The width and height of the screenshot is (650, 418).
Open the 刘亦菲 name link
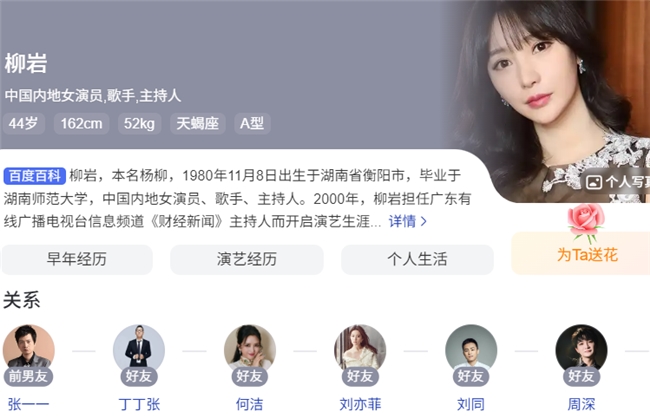(x=360, y=404)
